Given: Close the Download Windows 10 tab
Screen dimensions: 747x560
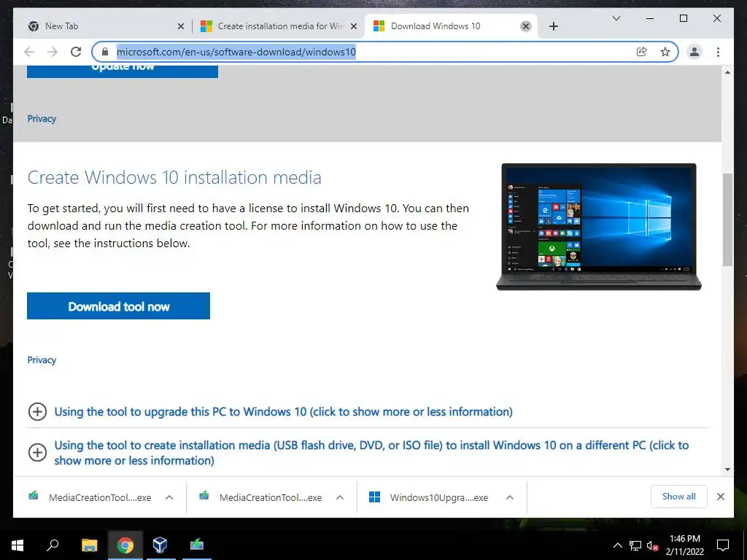Looking at the screenshot, I should [525, 26].
